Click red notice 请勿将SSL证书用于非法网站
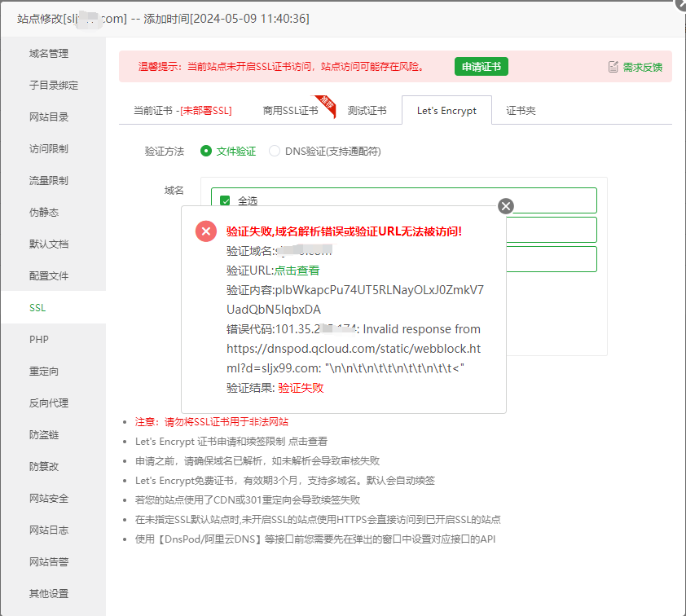 pyautogui.click(x=212, y=422)
